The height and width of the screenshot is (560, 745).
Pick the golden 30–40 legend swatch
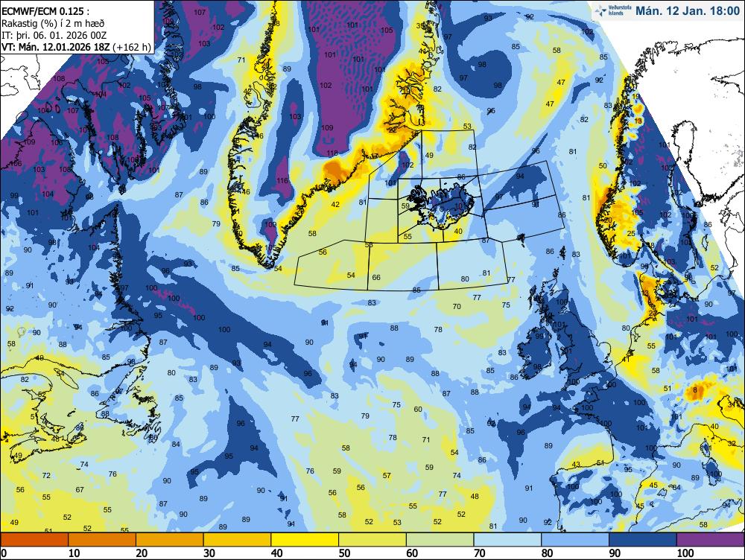point(237,540)
